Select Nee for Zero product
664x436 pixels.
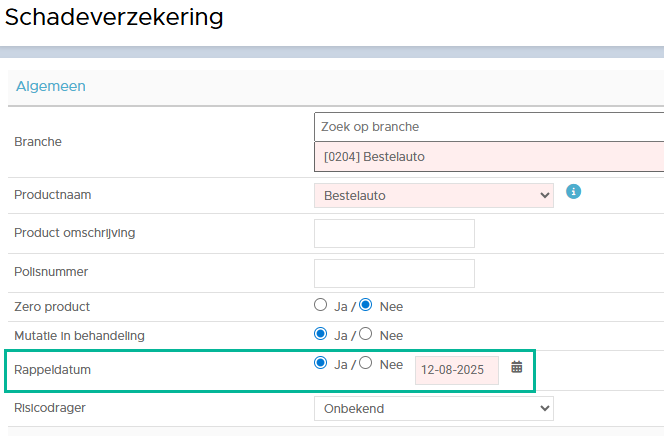366,305
